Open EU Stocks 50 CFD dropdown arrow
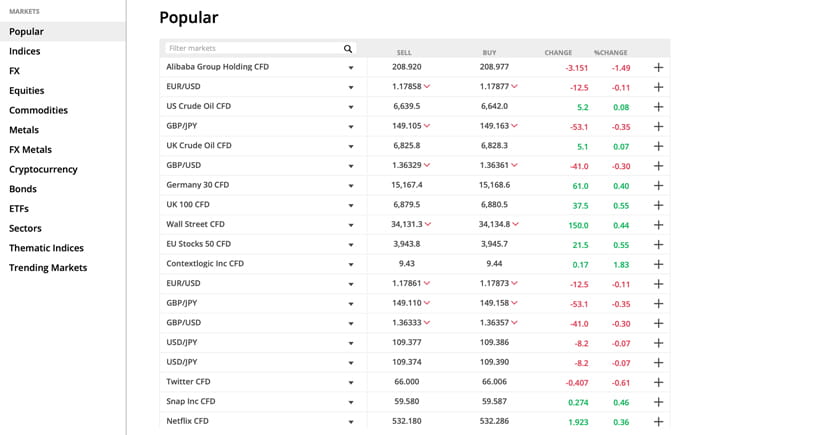Screen dimensions: 830x435 pyautogui.click(x=350, y=245)
